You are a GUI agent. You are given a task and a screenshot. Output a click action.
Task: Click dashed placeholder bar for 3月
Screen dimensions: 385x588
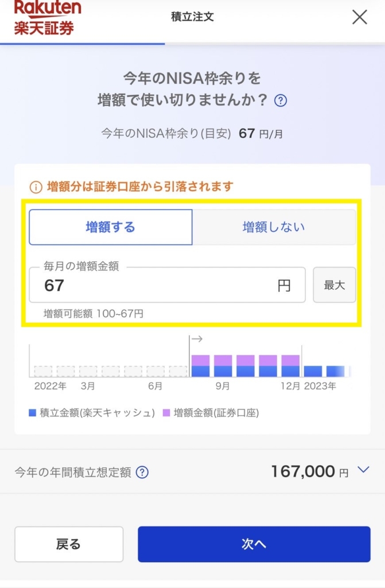(x=88, y=372)
